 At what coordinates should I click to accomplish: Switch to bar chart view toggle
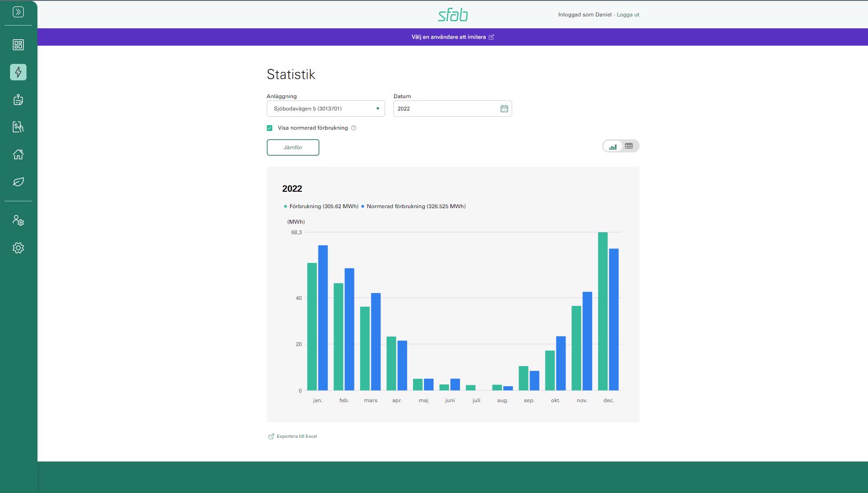point(613,146)
